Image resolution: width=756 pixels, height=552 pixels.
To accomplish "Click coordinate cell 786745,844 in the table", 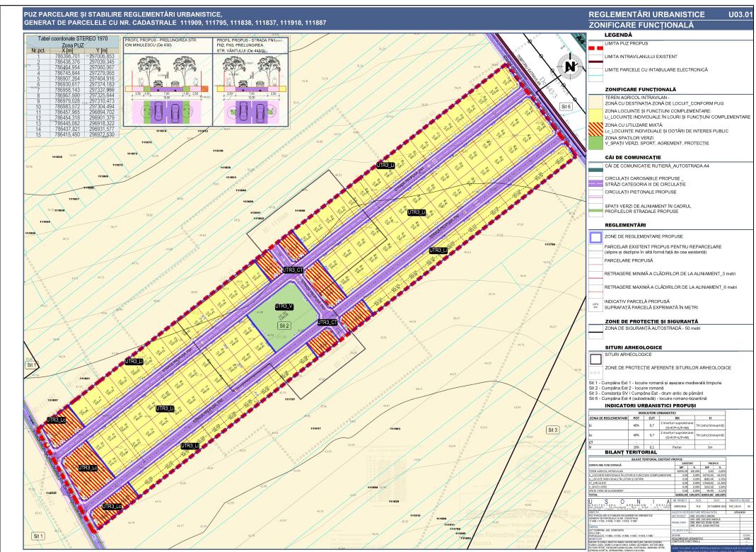I will pyautogui.click(x=67, y=73).
